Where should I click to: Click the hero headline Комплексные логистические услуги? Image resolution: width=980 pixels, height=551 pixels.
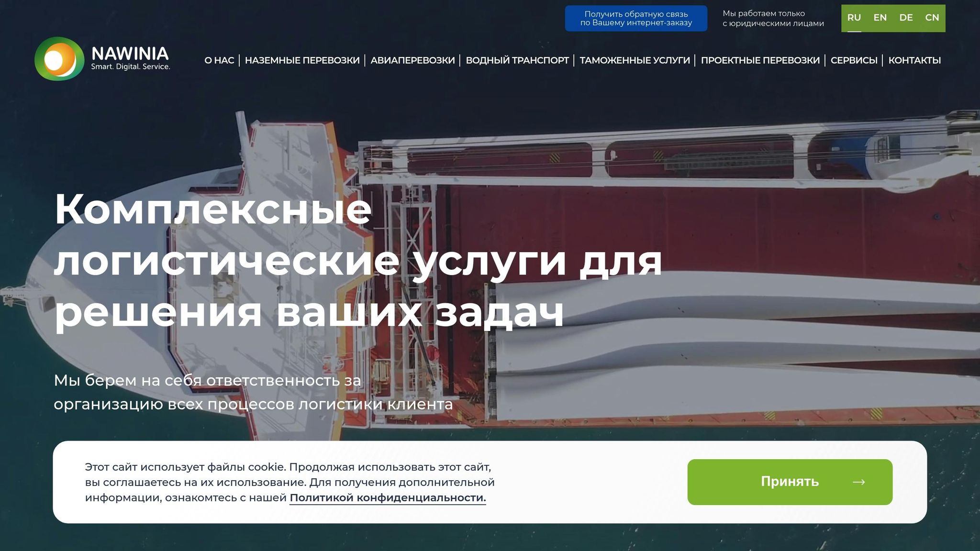coord(357,260)
